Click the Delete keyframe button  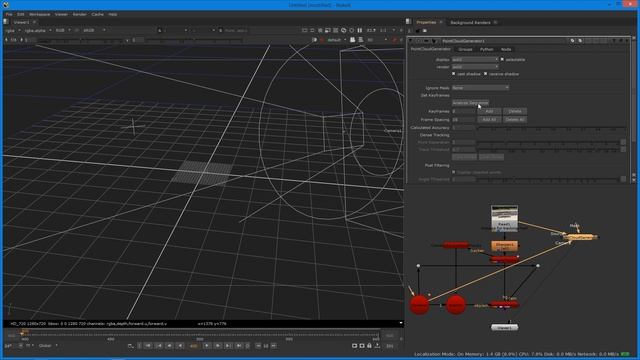[x=515, y=111]
